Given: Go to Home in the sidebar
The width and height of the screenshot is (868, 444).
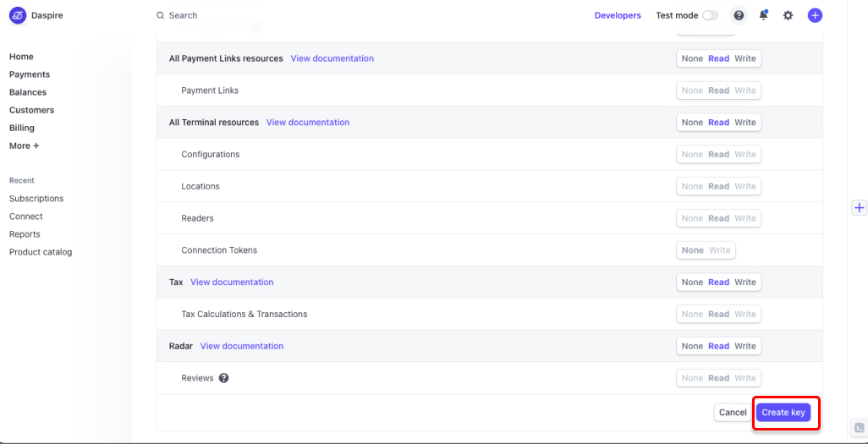Looking at the screenshot, I should point(21,57).
